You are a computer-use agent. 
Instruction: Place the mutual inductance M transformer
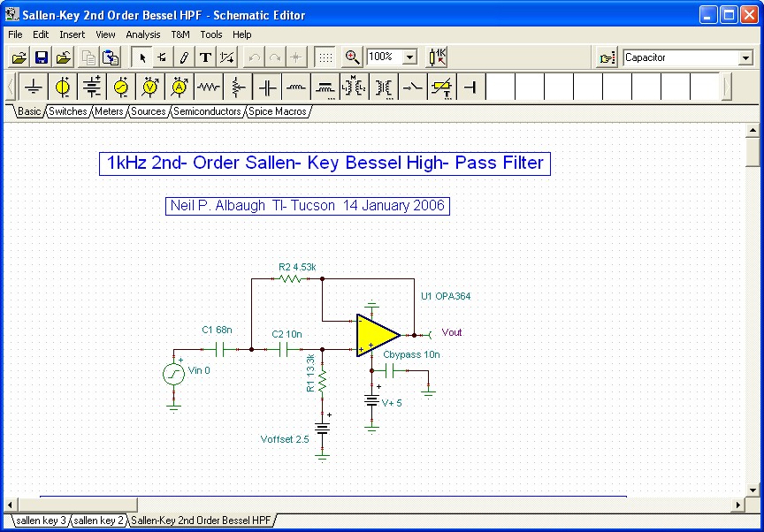click(x=355, y=87)
